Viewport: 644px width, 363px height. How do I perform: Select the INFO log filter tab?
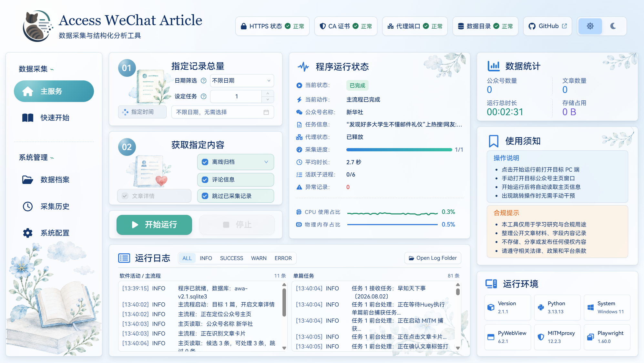(206, 258)
